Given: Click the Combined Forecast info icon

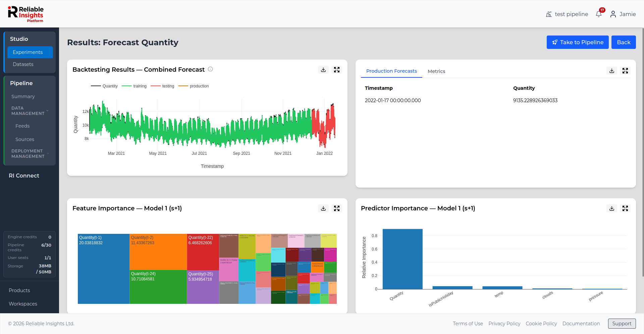Looking at the screenshot, I should pos(210,69).
